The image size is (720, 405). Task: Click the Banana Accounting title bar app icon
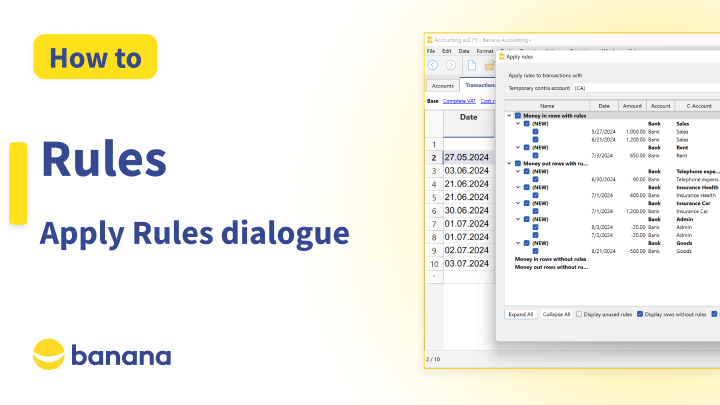[430, 40]
